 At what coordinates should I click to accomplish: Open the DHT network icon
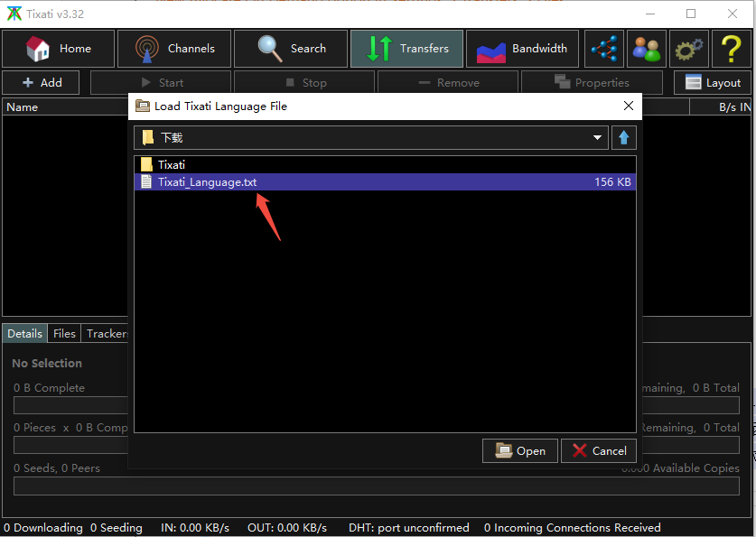605,49
